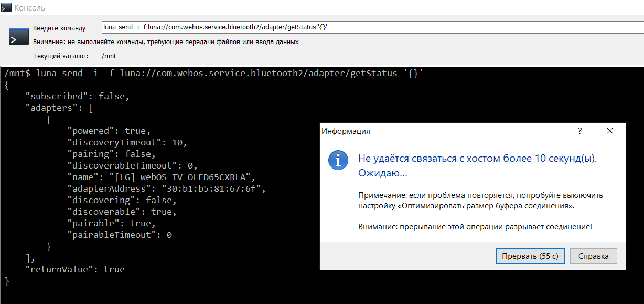
Task: Click the webOS TV OLED65CXRLA name line
Action: click(x=160, y=177)
